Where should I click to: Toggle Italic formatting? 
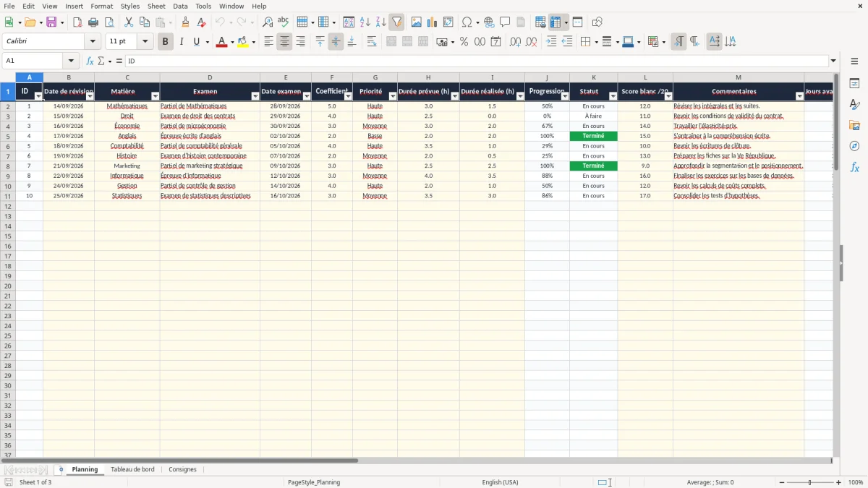[x=181, y=42]
